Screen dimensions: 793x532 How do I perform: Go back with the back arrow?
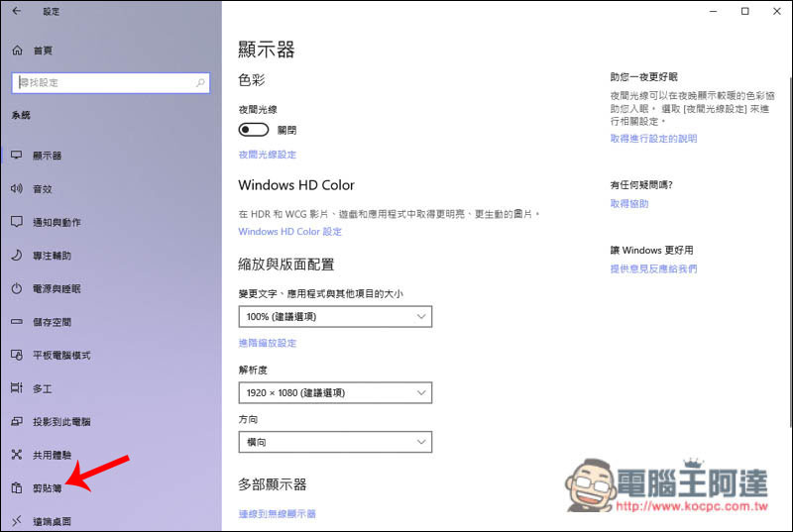pos(16,12)
